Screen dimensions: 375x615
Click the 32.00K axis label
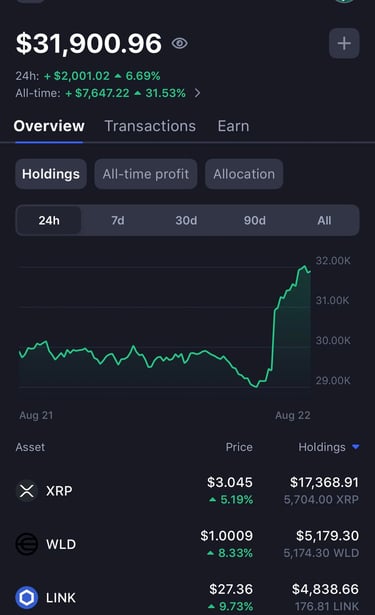click(x=333, y=261)
